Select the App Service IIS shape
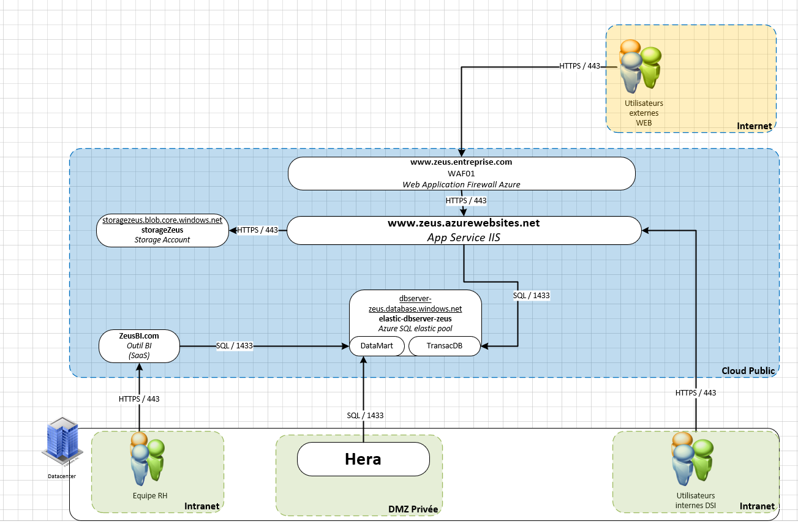Image resolution: width=798 pixels, height=532 pixels. [x=464, y=230]
